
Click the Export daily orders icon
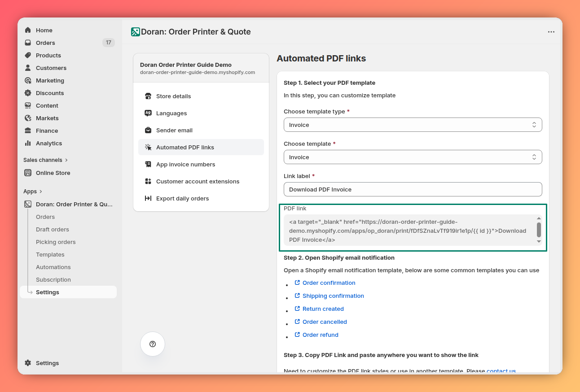coord(148,198)
